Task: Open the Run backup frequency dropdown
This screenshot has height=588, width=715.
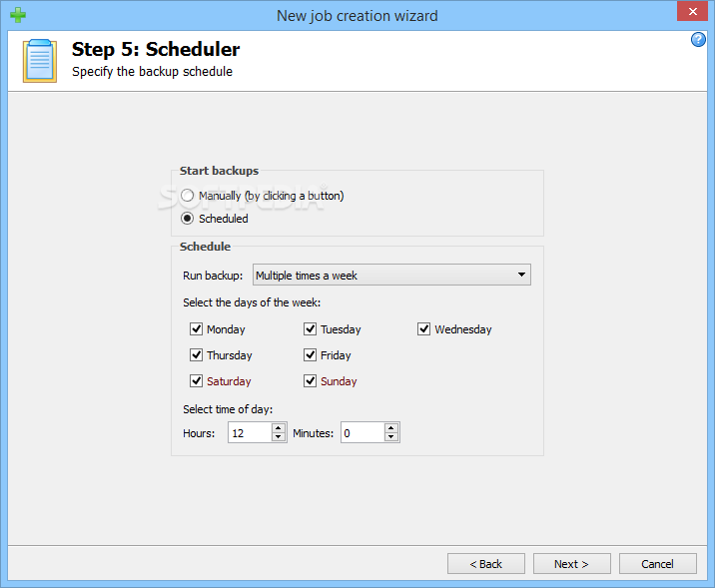Action: coord(521,276)
